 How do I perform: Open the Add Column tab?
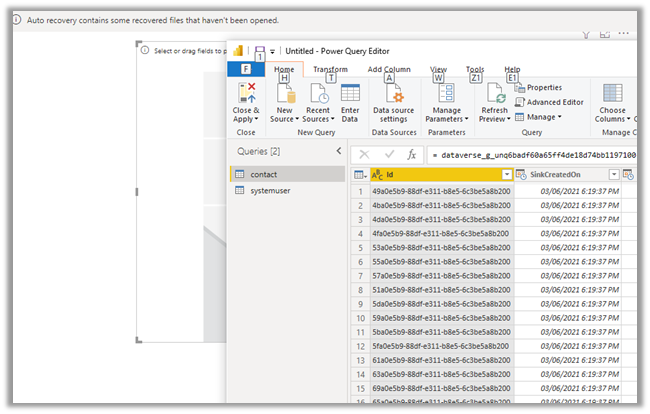tap(388, 69)
